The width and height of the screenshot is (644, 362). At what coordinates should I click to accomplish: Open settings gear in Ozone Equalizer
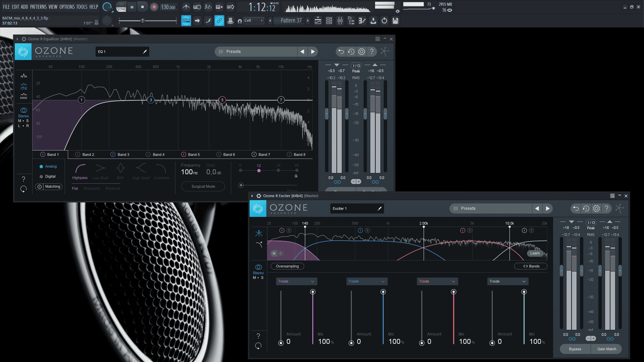362,52
